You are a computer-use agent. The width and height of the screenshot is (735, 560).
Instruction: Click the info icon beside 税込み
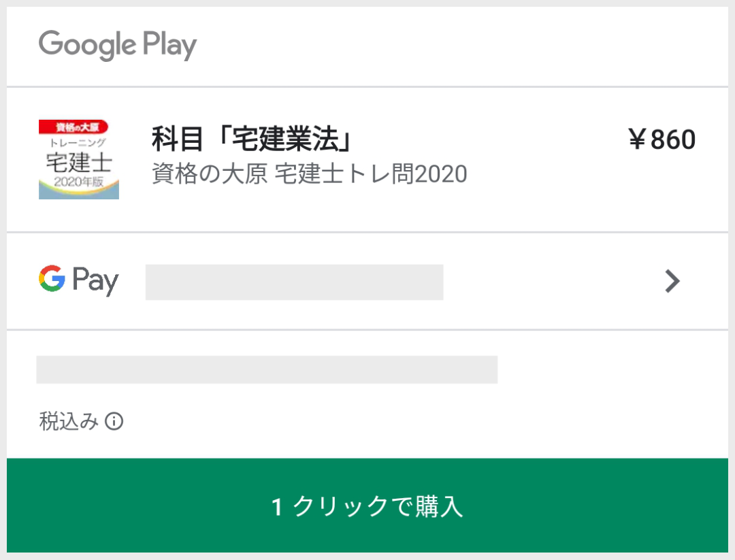(x=114, y=421)
